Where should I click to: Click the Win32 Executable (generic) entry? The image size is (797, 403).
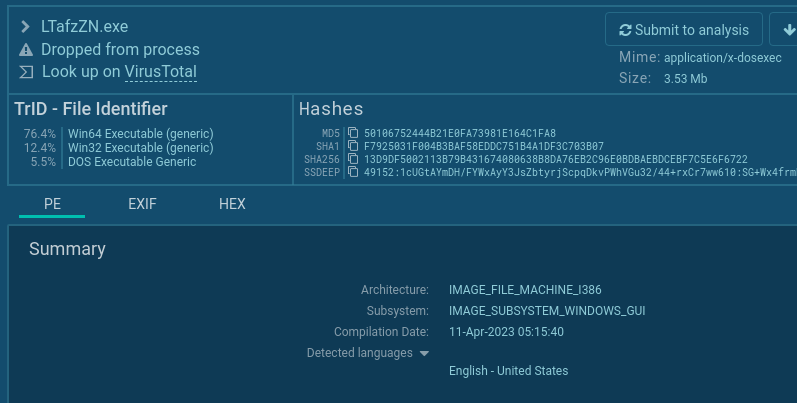141,148
